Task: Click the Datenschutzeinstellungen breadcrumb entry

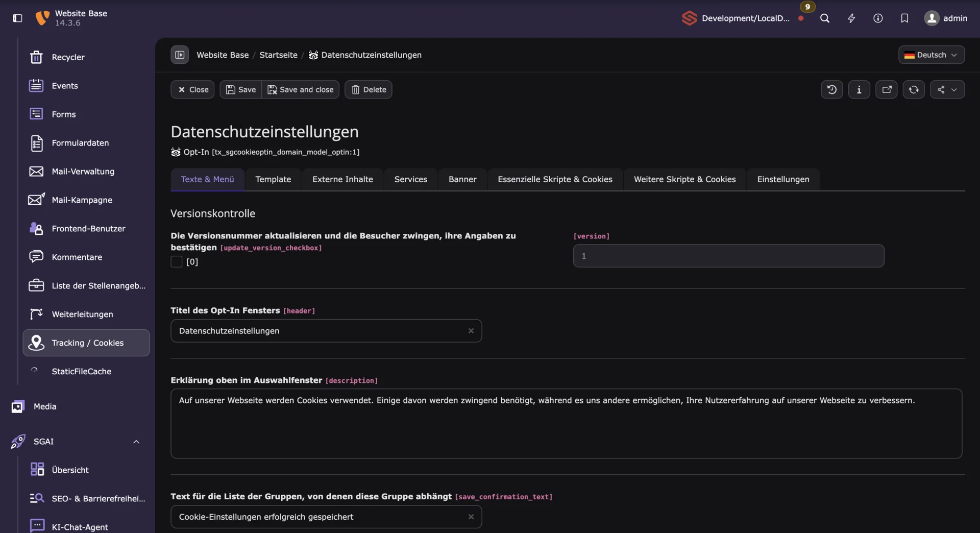Action: click(x=365, y=55)
